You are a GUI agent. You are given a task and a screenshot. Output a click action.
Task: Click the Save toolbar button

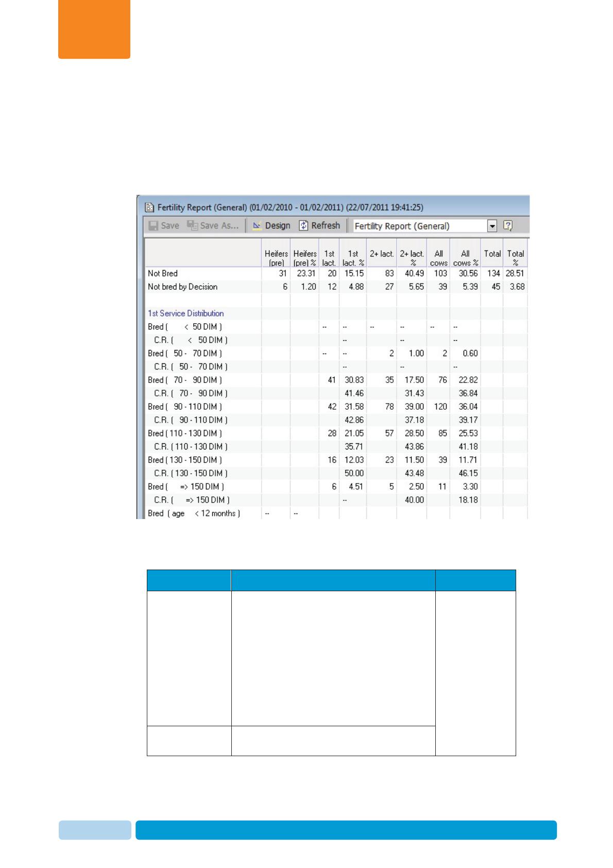[x=164, y=225]
